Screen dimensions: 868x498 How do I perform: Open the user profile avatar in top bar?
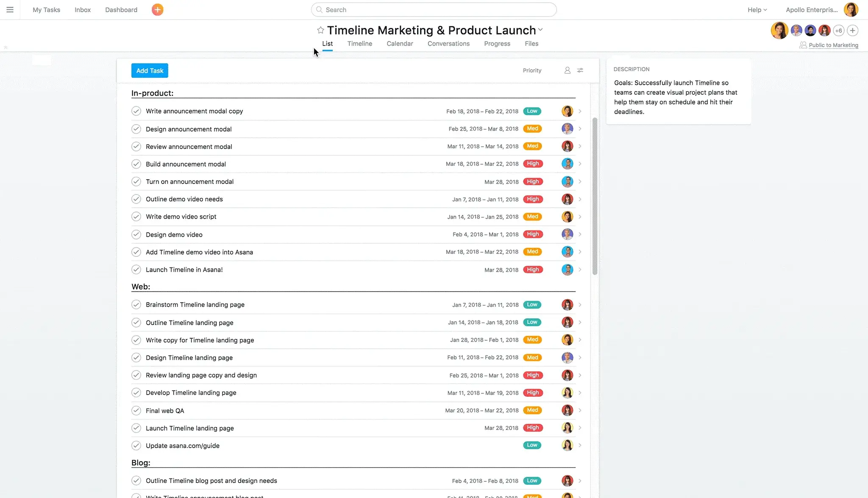(x=851, y=10)
